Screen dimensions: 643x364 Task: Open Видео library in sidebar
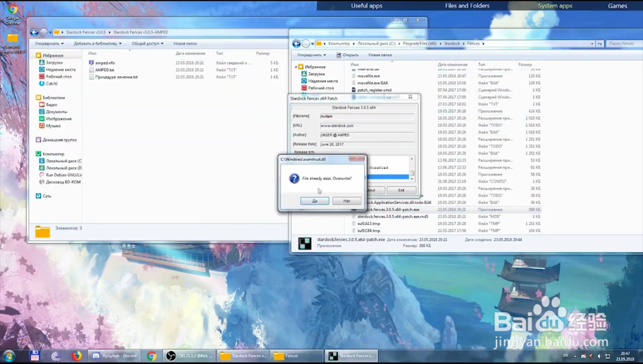click(51, 105)
